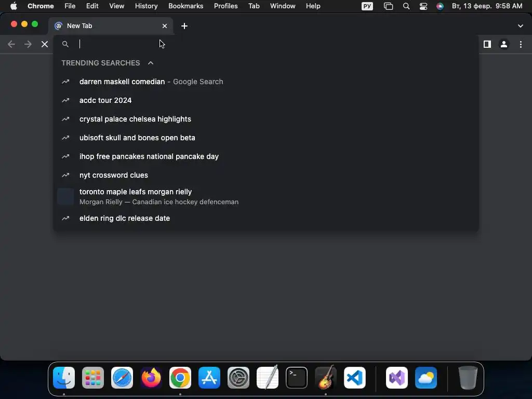Viewport: 532px width, 399px height.
Task: Open the profile avatar menu
Action: [504, 44]
